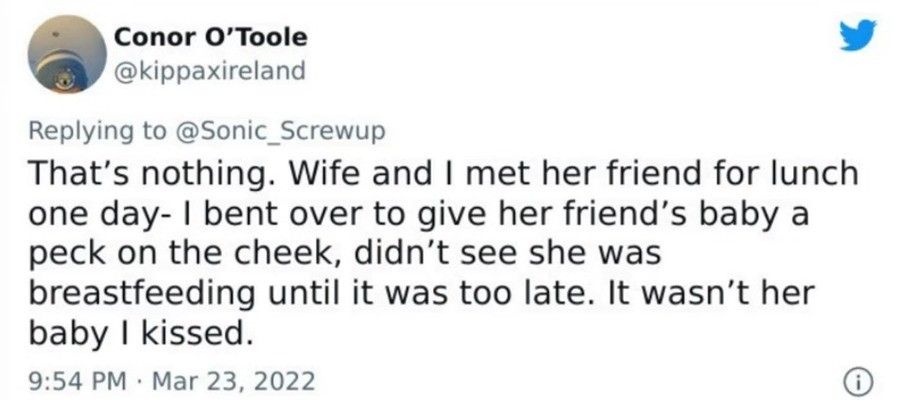The width and height of the screenshot is (900, 400).
Task: Click the opening phrase "That's nothing."
Action: click(139, 174)
